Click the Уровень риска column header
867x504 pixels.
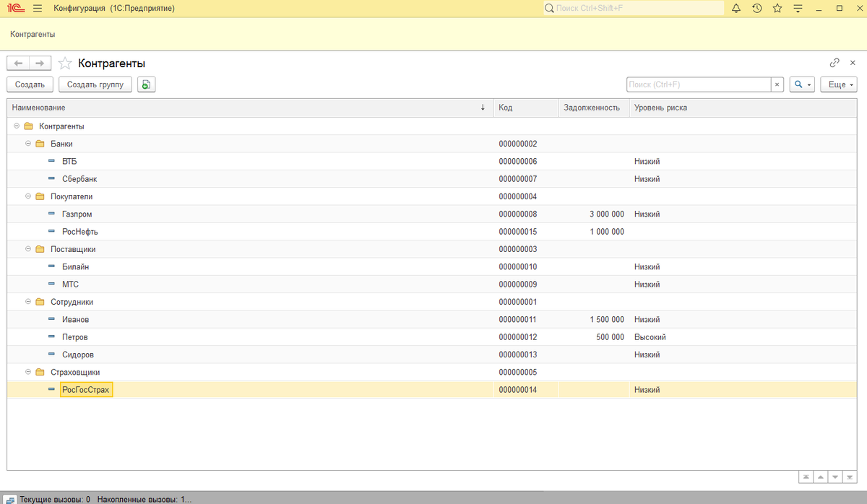(x=743, y=108)
